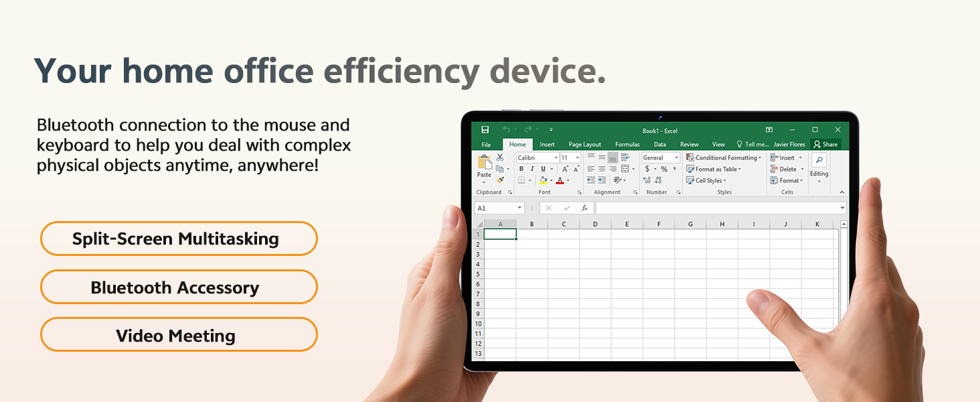
Task: Click the Share button
Action: click(x=825, y=145)
